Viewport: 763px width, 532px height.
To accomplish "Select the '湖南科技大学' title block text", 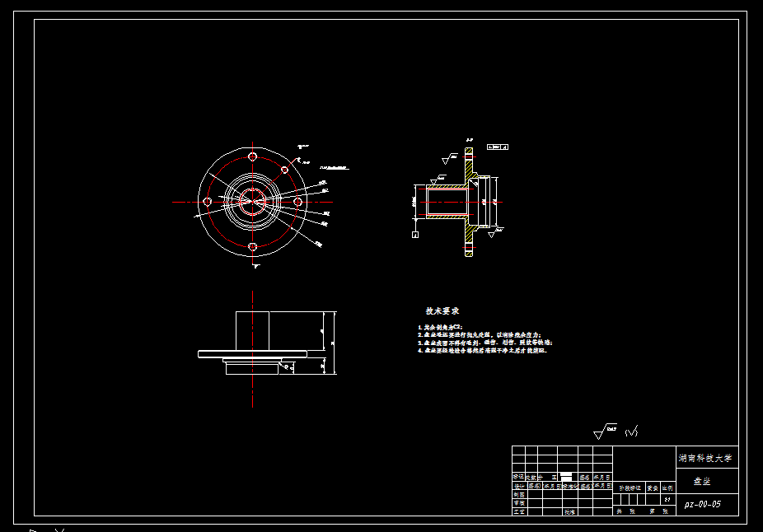I will click(x=705, y=458).
